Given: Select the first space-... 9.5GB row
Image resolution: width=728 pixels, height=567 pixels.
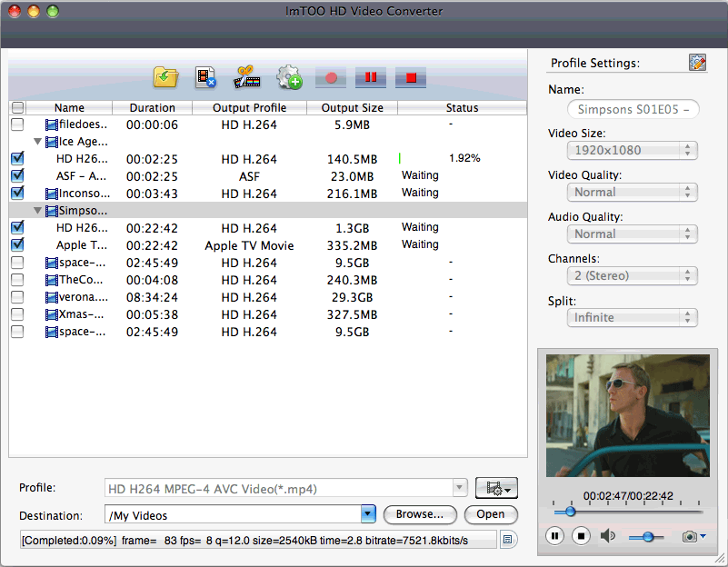Looking at the screenshot, I should (267, 263).
